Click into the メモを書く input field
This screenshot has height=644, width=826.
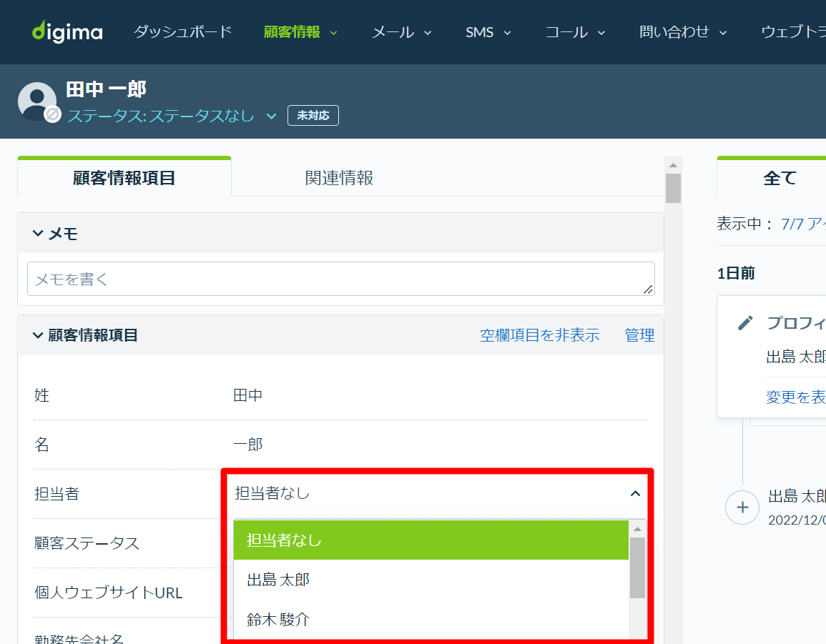(341, 279)
